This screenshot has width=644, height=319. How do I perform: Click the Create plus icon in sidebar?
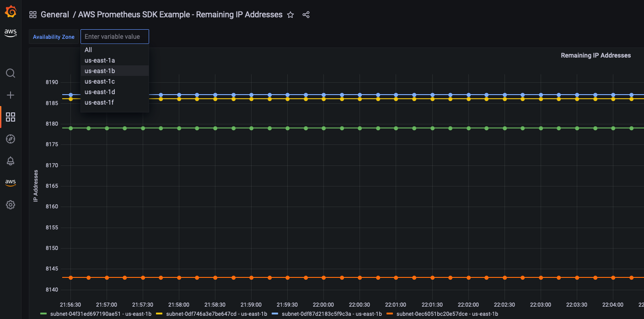tap(10, 95)
